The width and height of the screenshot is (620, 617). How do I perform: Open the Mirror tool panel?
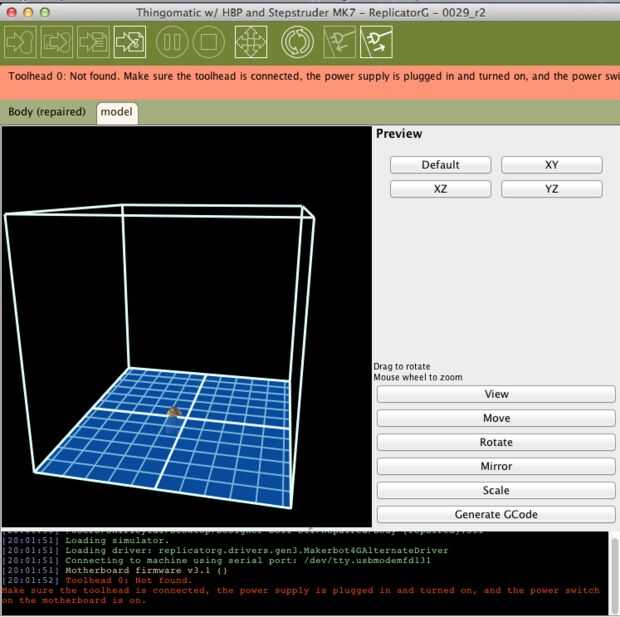point(496,466)
